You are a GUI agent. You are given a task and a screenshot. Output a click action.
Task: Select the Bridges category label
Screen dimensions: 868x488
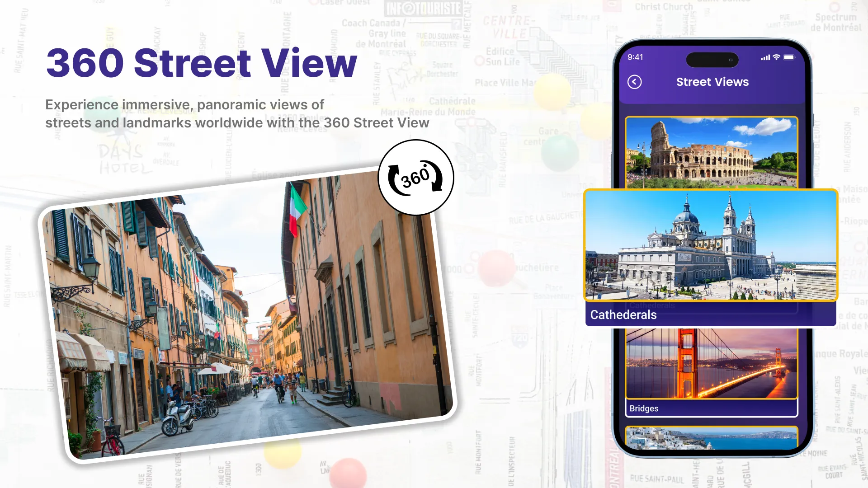point(644,408)
